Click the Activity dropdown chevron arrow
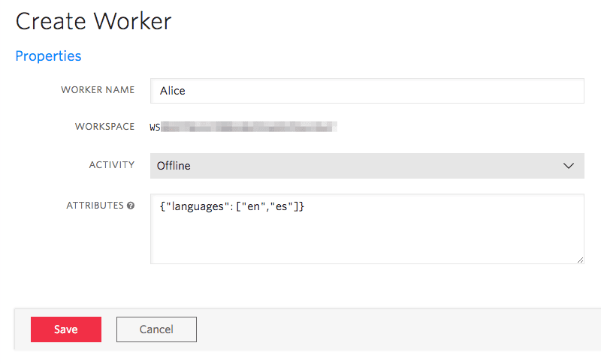 click(x=569, y=166)
